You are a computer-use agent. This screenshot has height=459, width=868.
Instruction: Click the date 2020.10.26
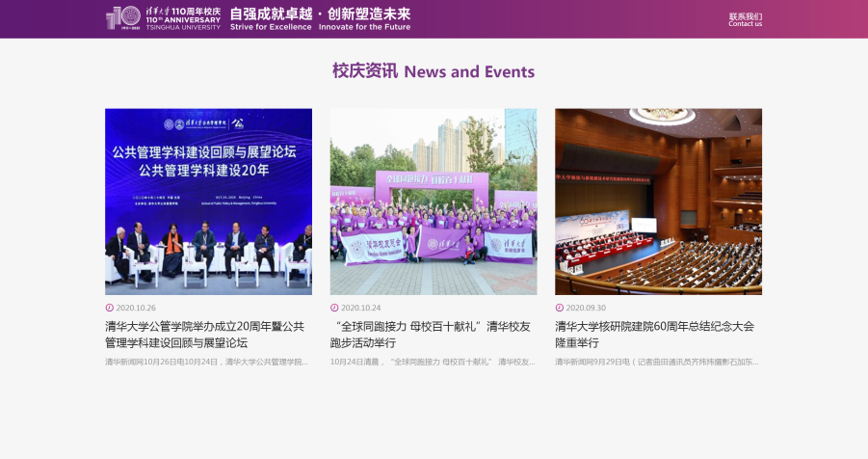click(x=136, y=308)
